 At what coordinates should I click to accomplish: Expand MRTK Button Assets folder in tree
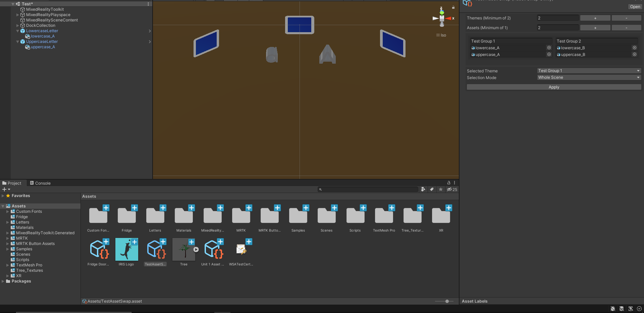(8, 244)
